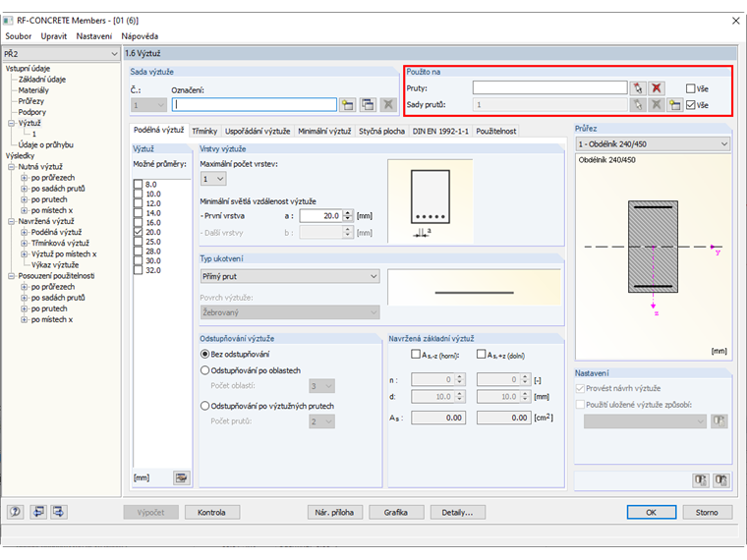Select Základní údaje in the tree
This screenshot has width=747, height=560.
pos(42,80)
